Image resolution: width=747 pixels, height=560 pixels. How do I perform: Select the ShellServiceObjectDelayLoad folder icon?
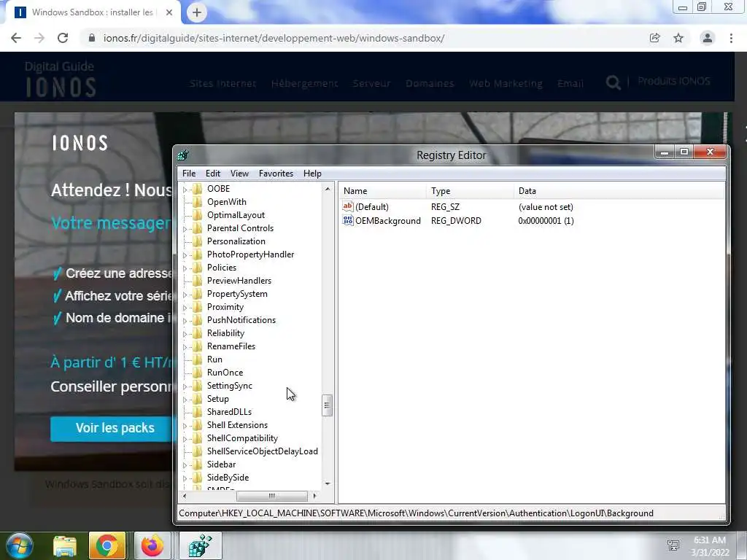pyautogui.click(x=197, y=451)
